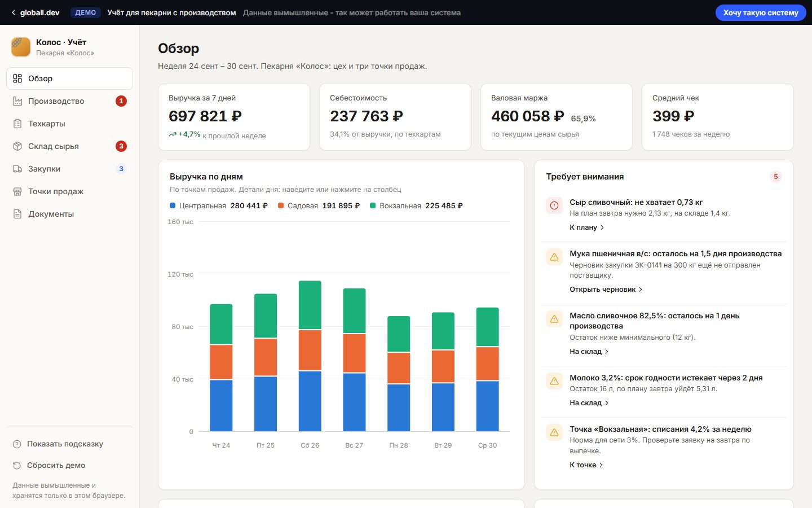Open the Открыть черновик link
This screenshot has width=812, height=508.
(x=606, y=289)
